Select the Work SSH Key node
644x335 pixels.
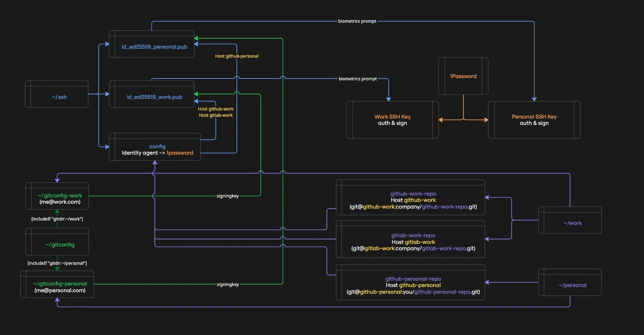(393, 120)
